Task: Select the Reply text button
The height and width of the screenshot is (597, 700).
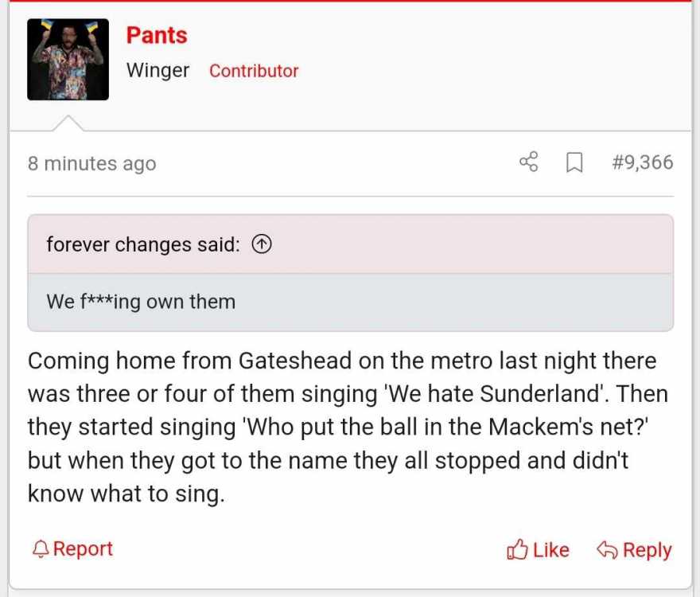Action: coord(647,550)
